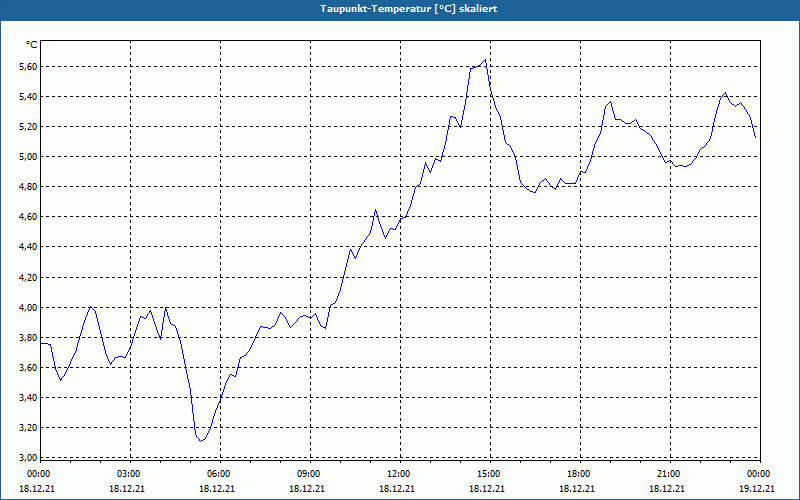Select the 5,00 y-axis label
Screen dimensions: 800x500
(x=29, y=157)
